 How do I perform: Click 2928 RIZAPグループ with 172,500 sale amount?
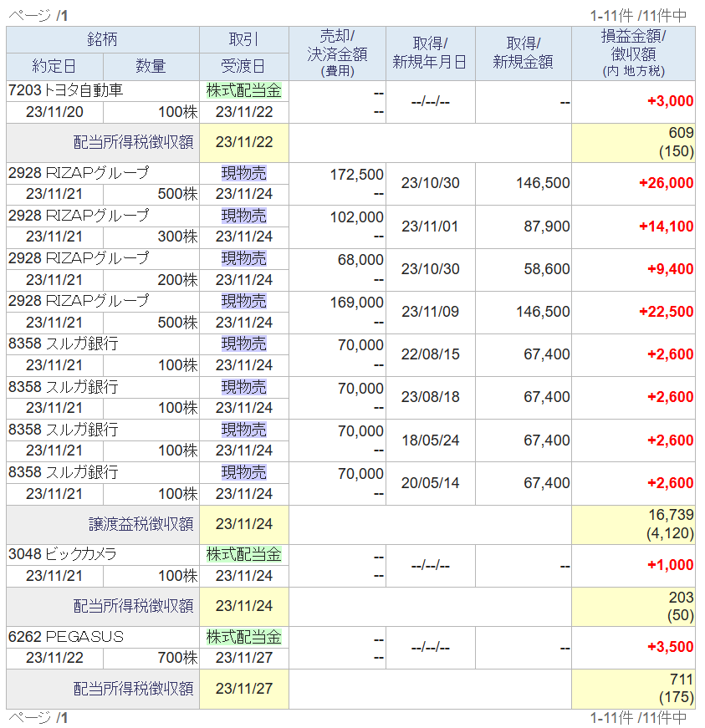click(x=79, y=173)
